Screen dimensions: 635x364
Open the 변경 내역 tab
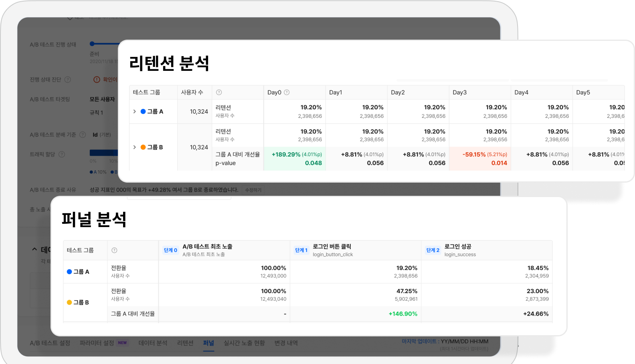pos(286,343)
